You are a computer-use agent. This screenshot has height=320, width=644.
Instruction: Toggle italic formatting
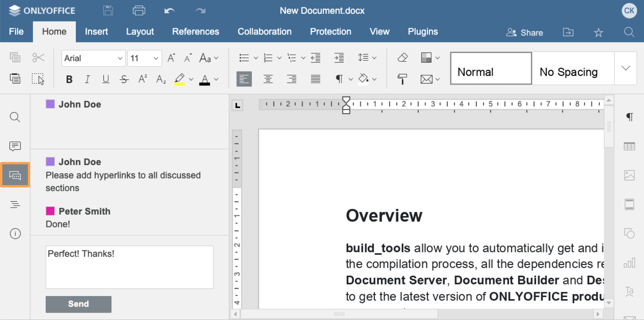pos(87,79)
